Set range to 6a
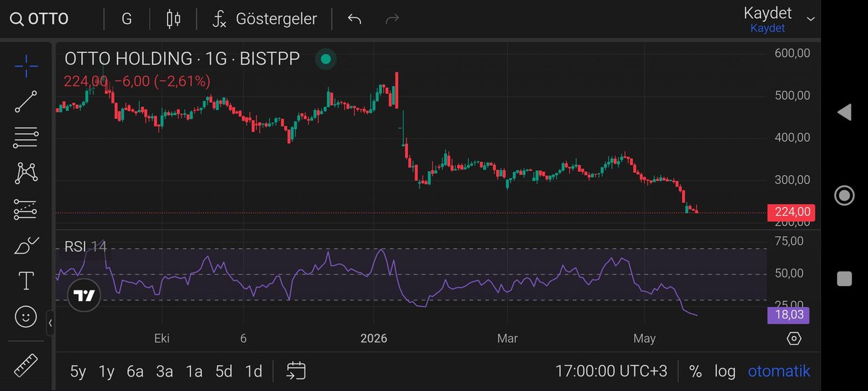 [x=135, y=371]
